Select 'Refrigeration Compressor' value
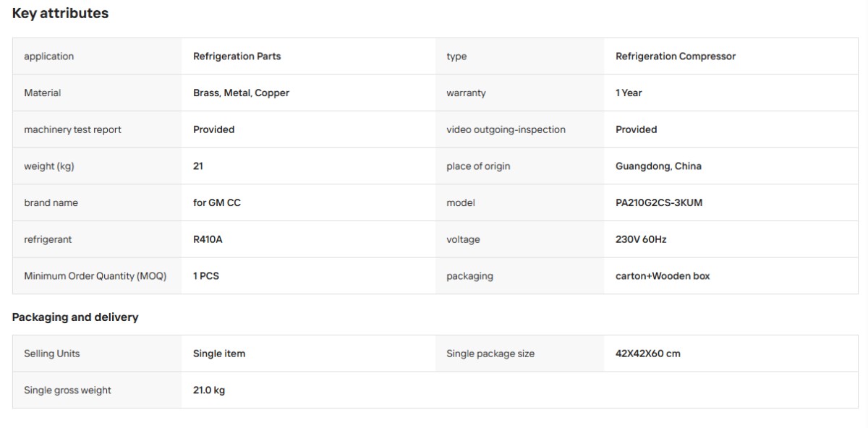868x428 pixels. tap(676, 56)
